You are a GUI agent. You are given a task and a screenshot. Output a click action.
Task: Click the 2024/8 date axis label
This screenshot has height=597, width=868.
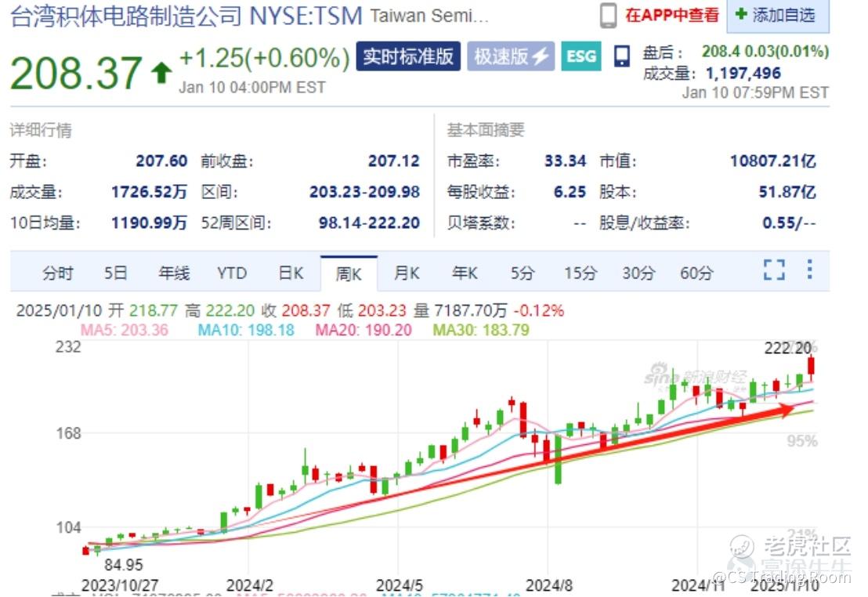(548, 585)
